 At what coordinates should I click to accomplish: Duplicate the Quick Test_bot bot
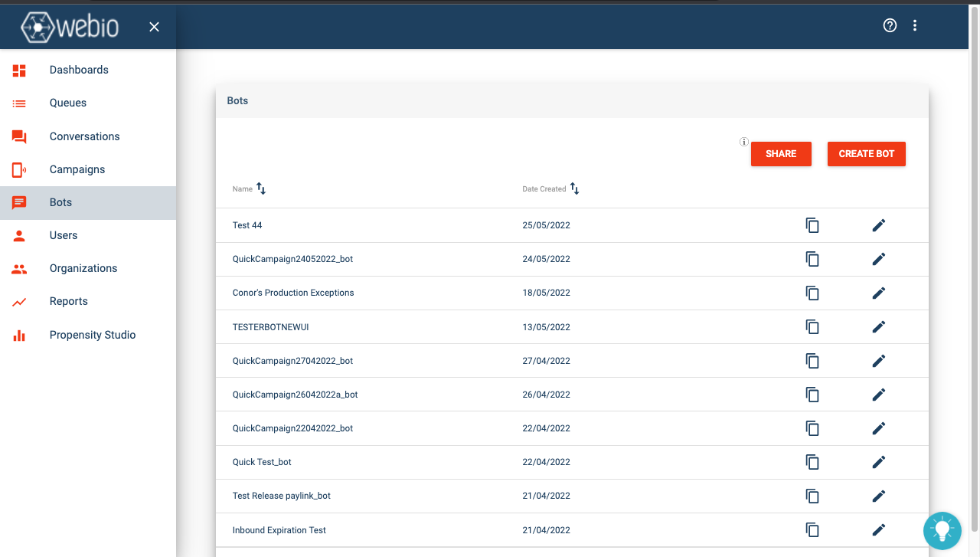coord(812,462)
